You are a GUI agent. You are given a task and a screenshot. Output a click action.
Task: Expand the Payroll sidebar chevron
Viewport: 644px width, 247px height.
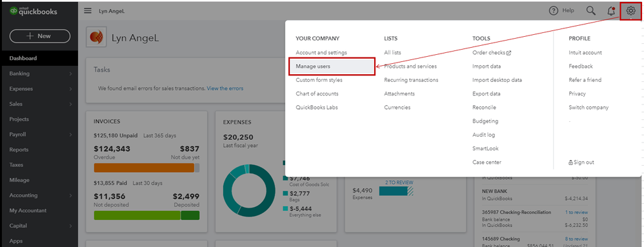70,135
